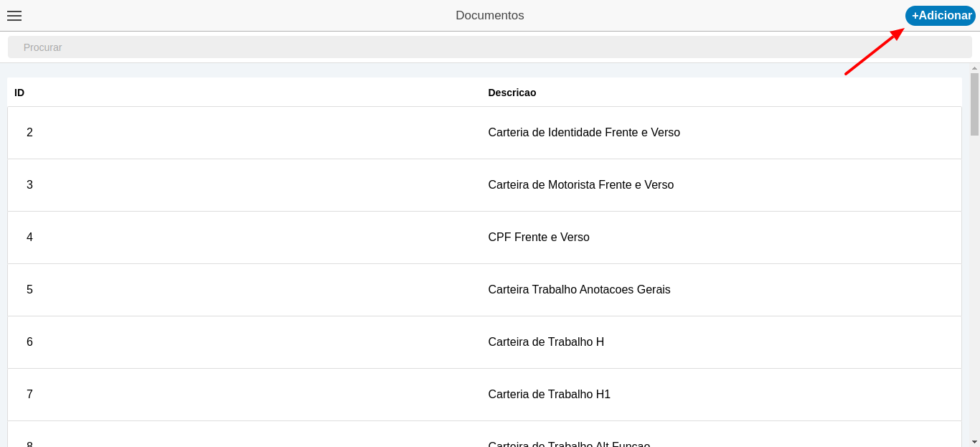Click the ID cell showing number 4
The height and width of the screenshot is (447, 980).
(29, 237)
